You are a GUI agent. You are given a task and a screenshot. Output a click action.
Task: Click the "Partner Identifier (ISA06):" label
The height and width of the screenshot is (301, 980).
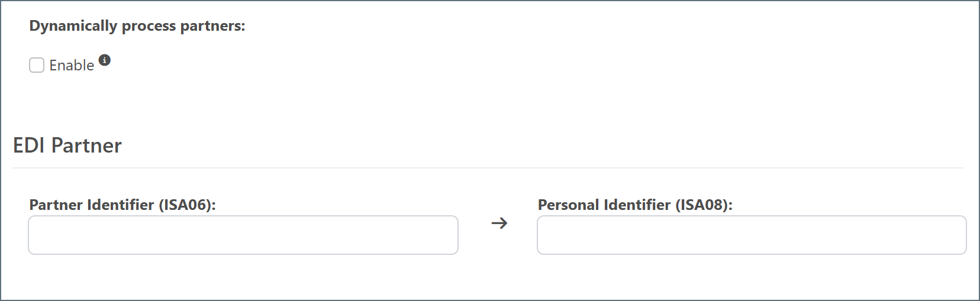click(x=122, y=205)
